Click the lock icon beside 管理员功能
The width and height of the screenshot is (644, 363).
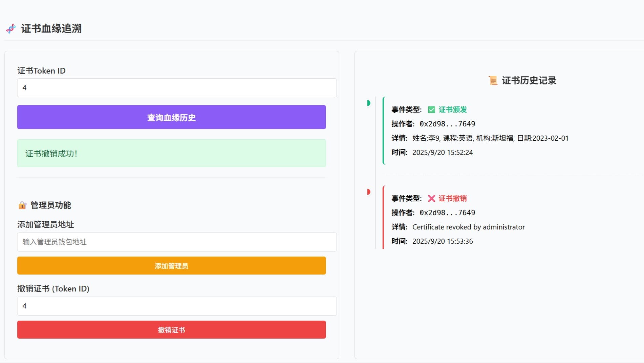[22, 205]
